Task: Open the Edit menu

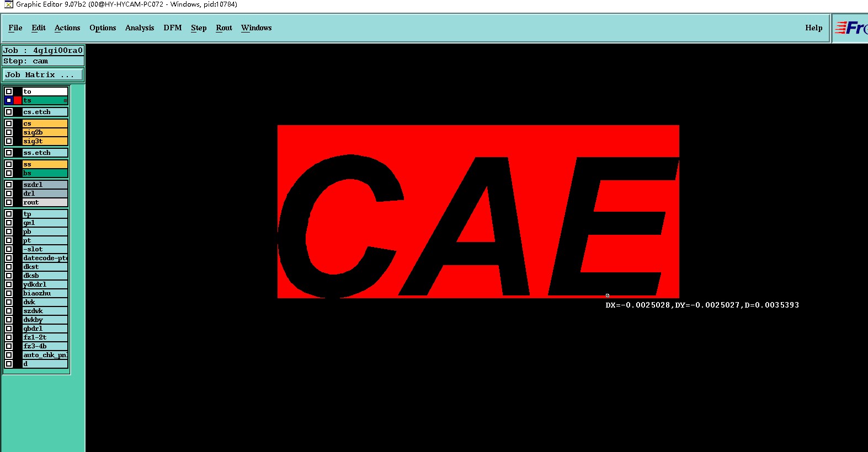Action: 39,28
